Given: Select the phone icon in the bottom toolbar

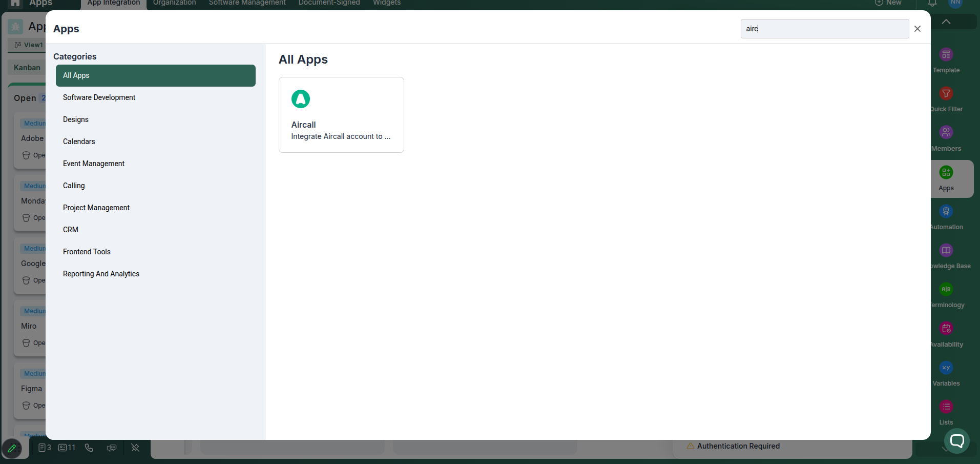Looking at the screenshot, I should pyautogui.click(x=89, y=447).
